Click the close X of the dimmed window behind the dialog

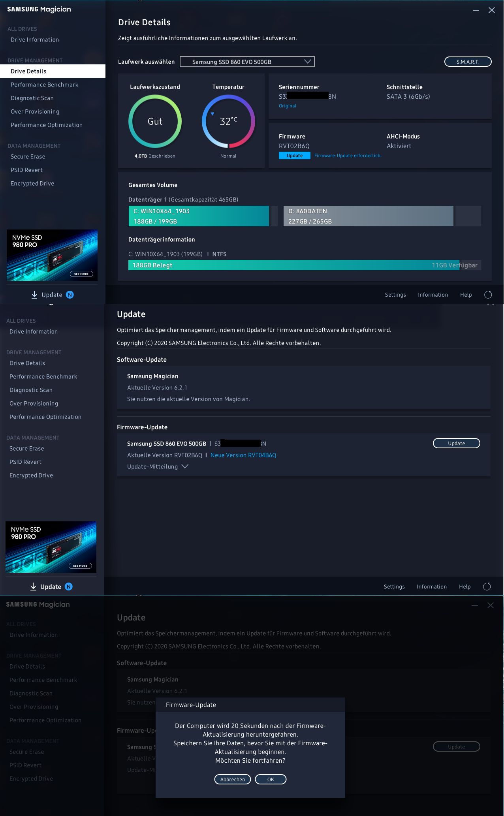click(x=491, y=605)
